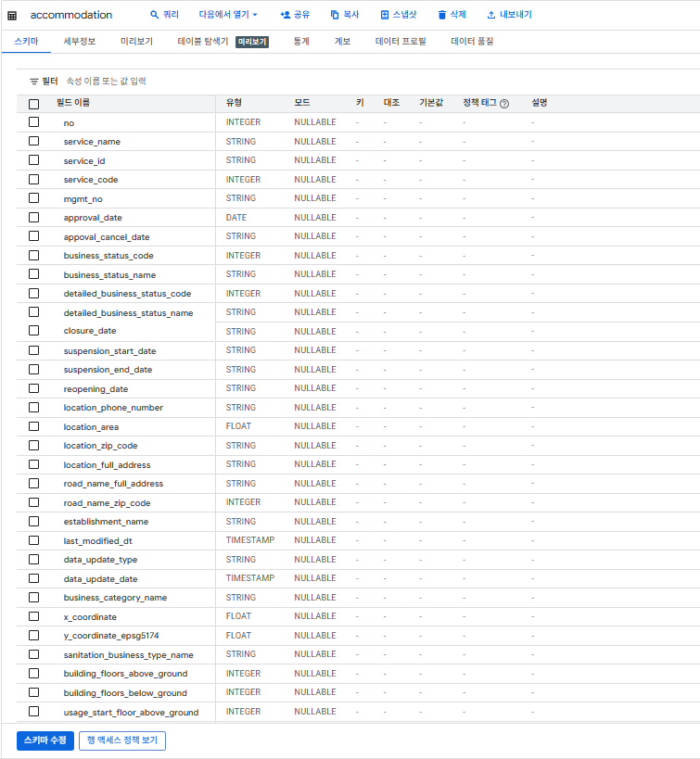Check the closure_date row checkbox
This screenshot has width=700, height=759.
(34, 331)
